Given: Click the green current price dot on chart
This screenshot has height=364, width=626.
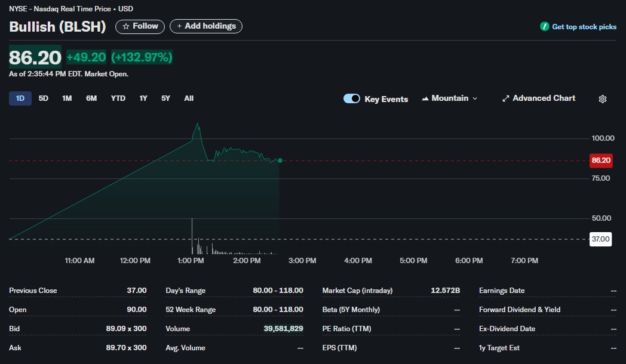Looking at the screenshot, I should pyautogui.click(x=280, y=161).
